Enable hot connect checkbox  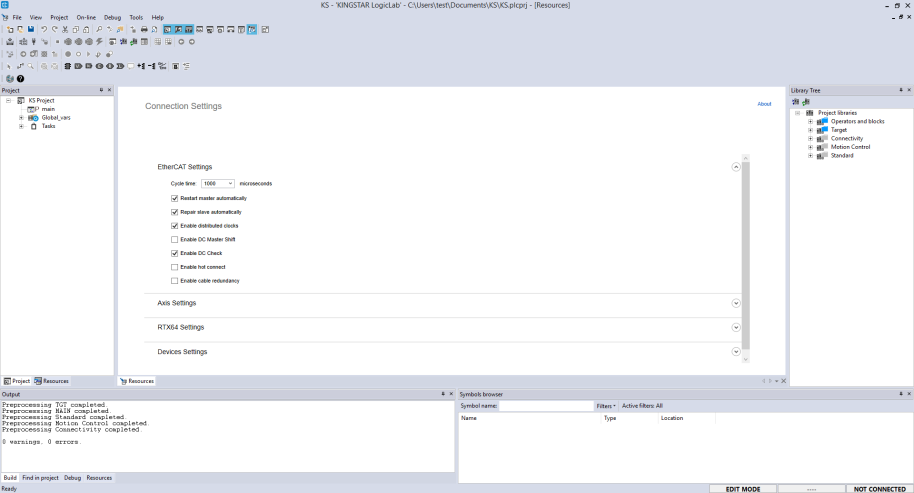[x=175, y=267]
